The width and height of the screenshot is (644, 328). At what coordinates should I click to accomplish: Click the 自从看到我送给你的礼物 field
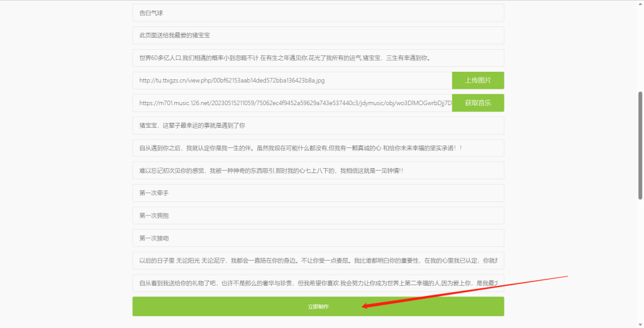point(318,283)
